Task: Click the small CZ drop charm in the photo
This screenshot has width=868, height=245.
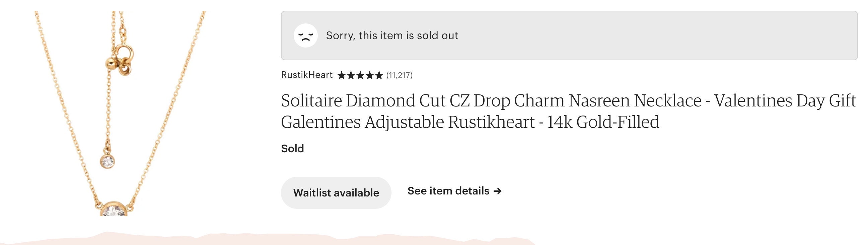Action: pyautogui.click(x=107, y=161)
